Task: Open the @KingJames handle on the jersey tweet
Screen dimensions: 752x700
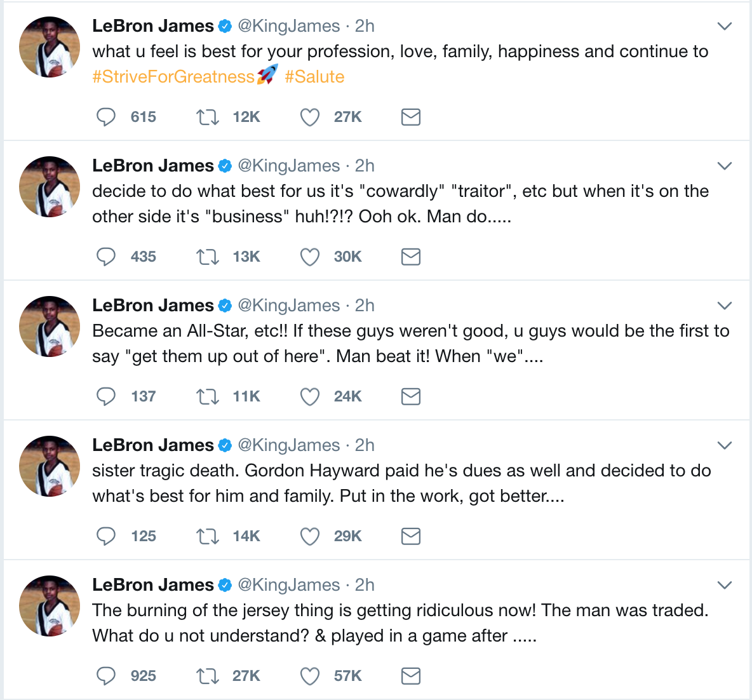Action: tap(289, 585)
